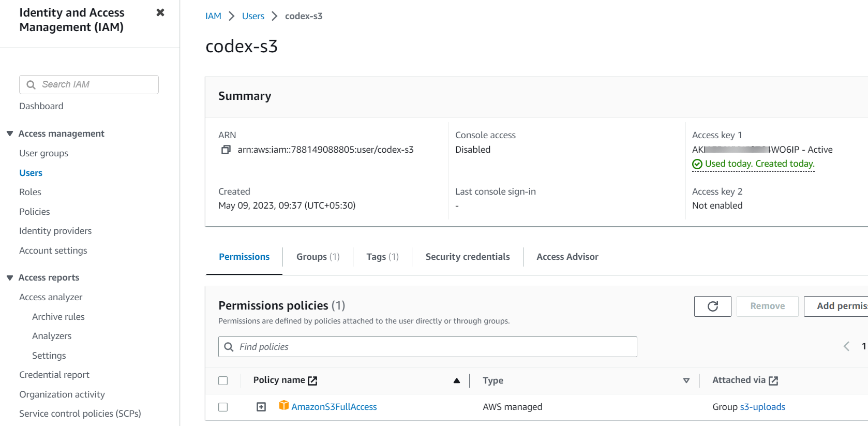
Task: Click the Type column header
Action: pos(493,381)
